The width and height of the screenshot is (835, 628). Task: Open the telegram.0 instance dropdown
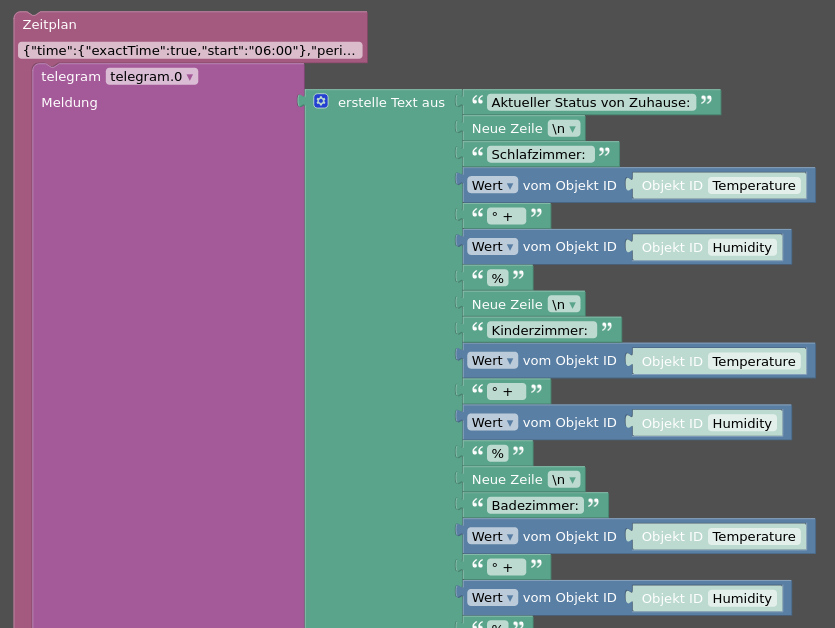152,76
